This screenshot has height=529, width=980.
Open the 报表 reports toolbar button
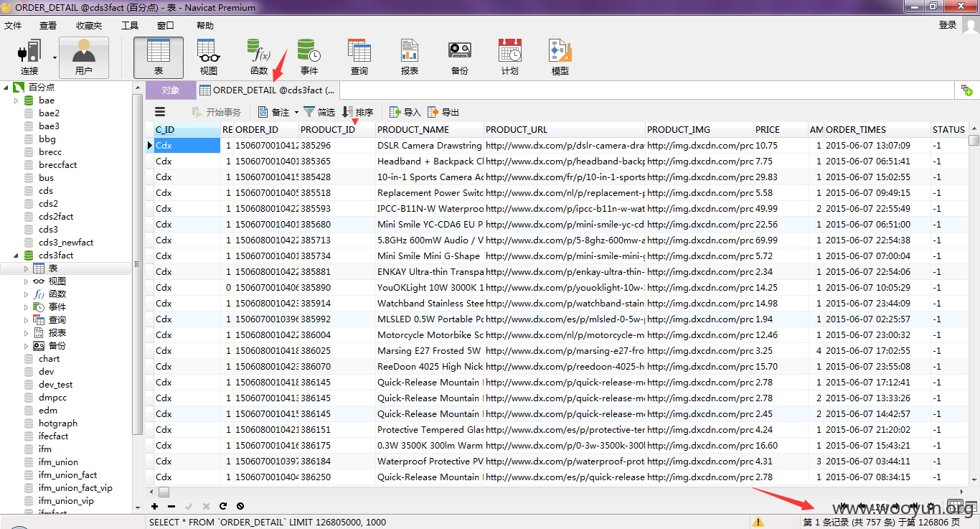tap(410, 57)
